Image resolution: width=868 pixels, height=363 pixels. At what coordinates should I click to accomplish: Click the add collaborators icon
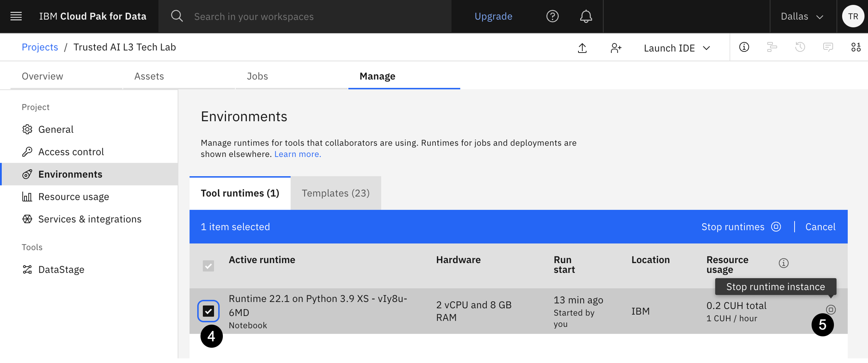tap(616, 48)
